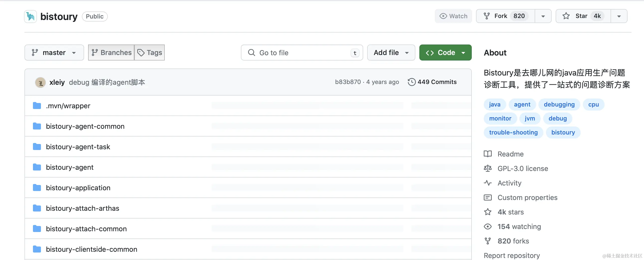Select the monitor topic tag
The image size is (644, 260).
coord(500,118)
